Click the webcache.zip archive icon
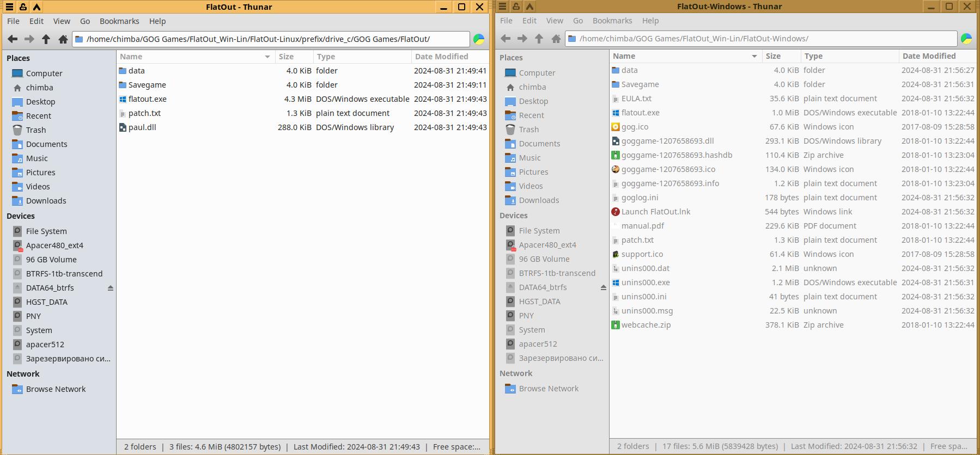Image resolution: width=980 pixels, height=455 pixels. point(616,325)
